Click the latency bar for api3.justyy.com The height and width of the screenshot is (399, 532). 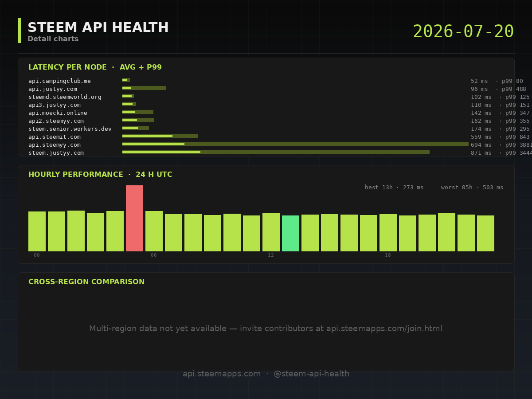click(129, 104)
